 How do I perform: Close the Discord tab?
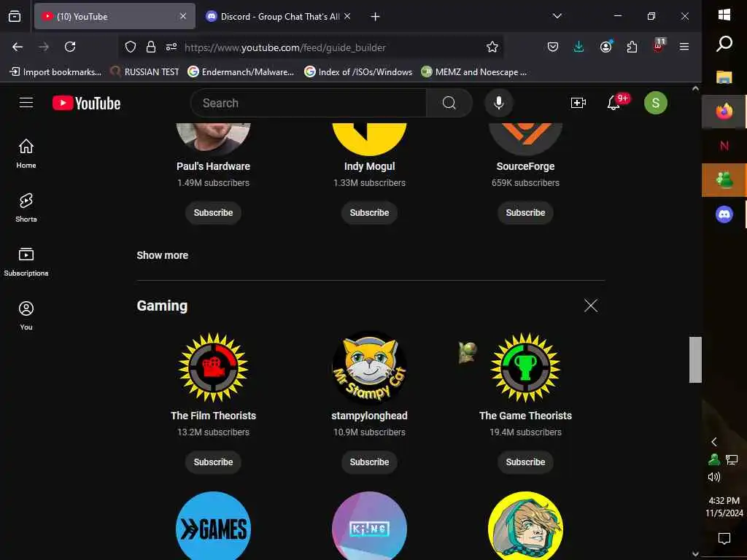point(347,16)
